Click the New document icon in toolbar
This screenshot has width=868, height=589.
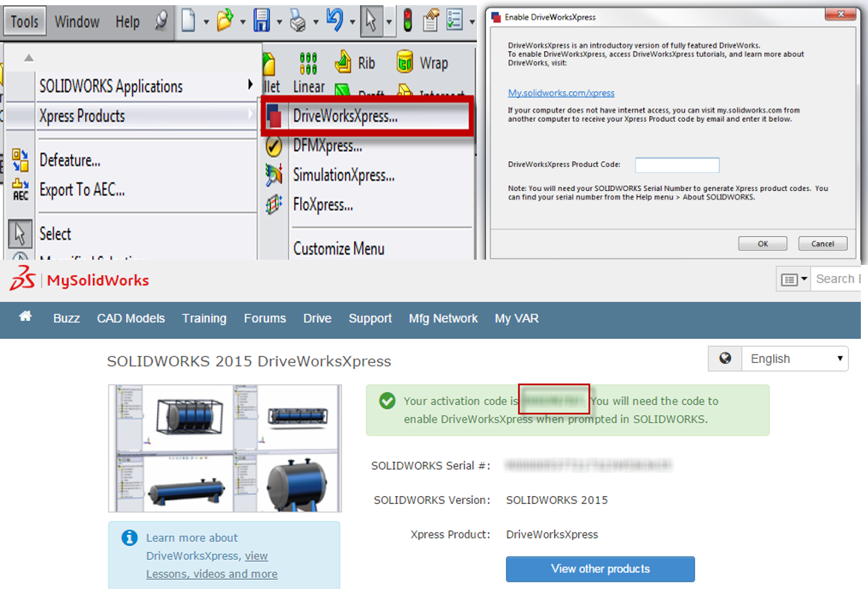pyautogui.click(x=188, y=21)
